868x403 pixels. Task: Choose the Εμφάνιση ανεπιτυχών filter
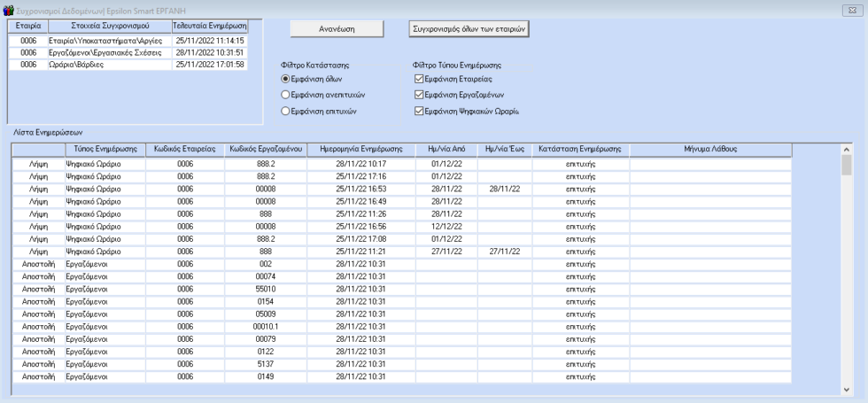click(x=285, y=95)
